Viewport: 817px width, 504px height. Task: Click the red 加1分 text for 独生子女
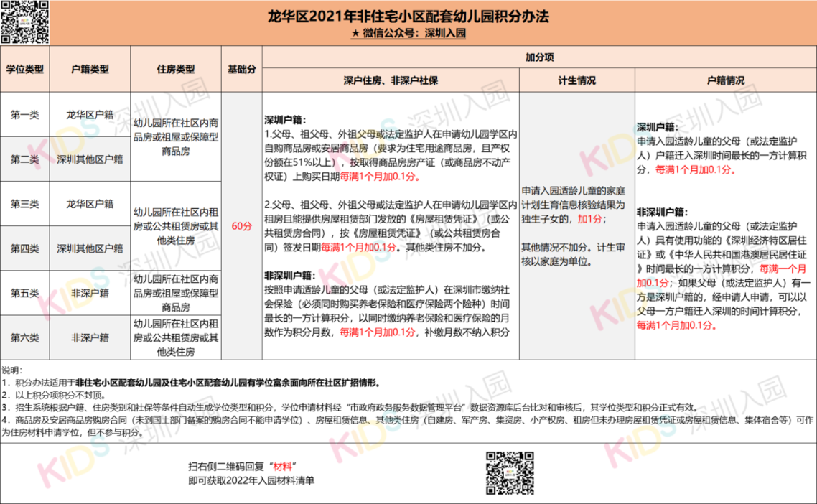click(590, 219)
